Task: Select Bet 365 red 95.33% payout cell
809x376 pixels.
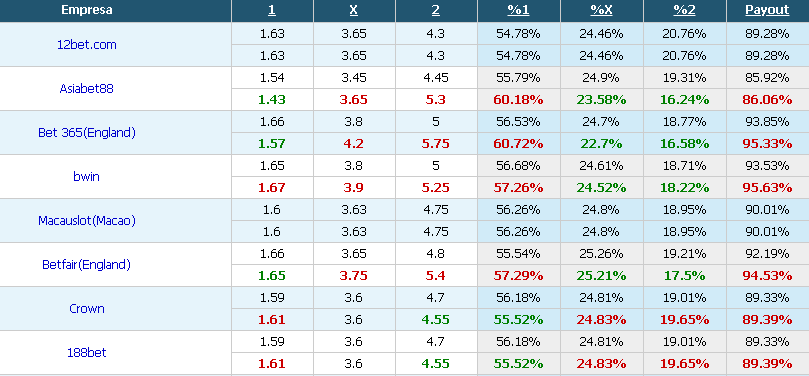Action: 767,144
